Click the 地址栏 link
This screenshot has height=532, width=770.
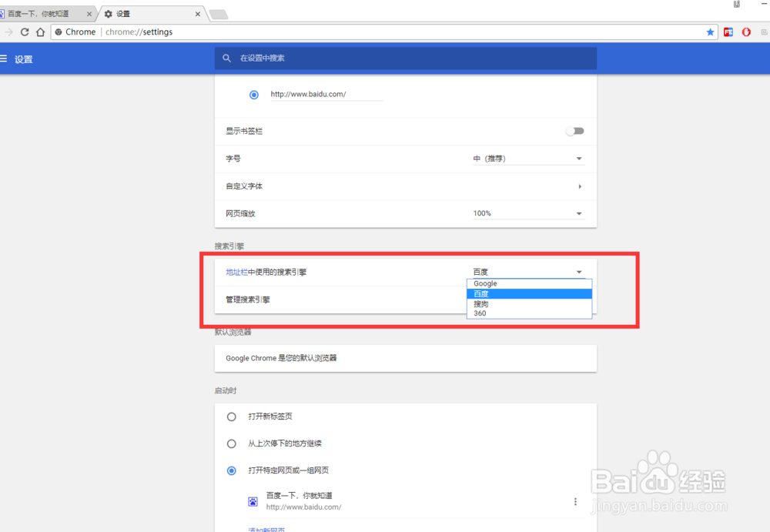point(236,272)
